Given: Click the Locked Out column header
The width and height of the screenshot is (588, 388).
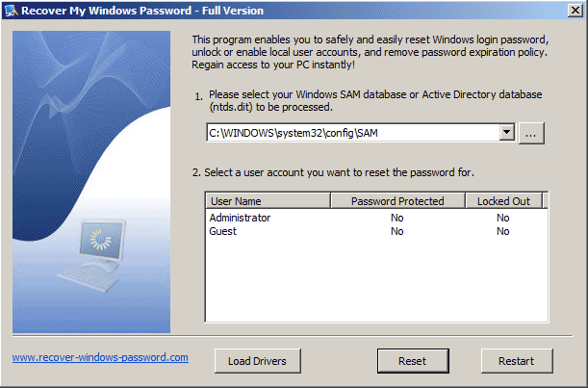Looking at the screenshot, I should click(502, 201).
